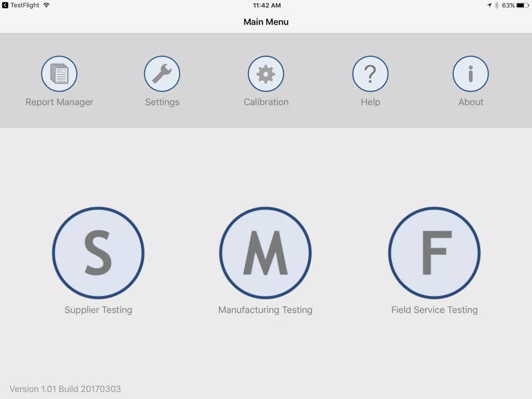Start Field Service Testing with the F circle
This screenshot has width=532, height=399.
click(434, 253)
